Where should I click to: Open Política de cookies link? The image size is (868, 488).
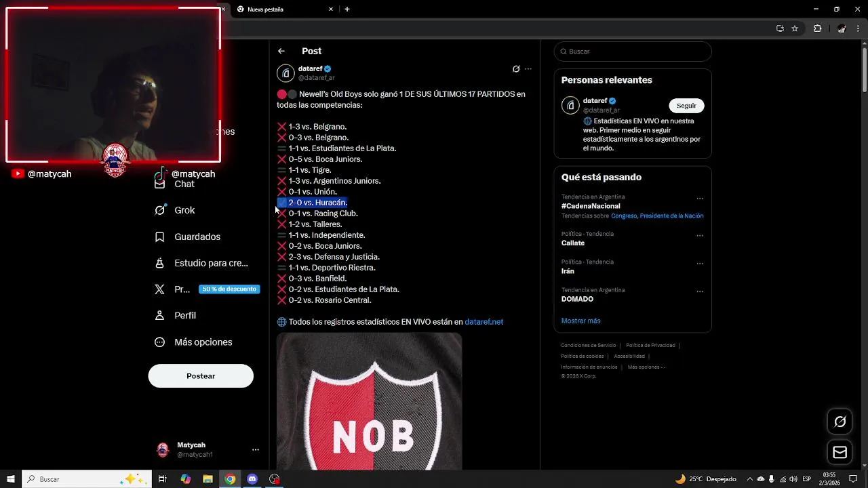click(x=583, y=356)
